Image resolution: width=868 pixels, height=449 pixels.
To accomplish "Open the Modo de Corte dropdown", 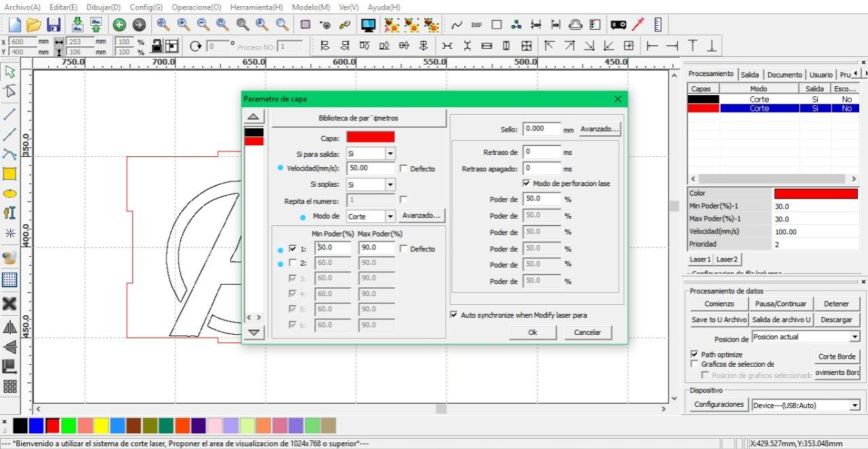I will tap(390, 216).
